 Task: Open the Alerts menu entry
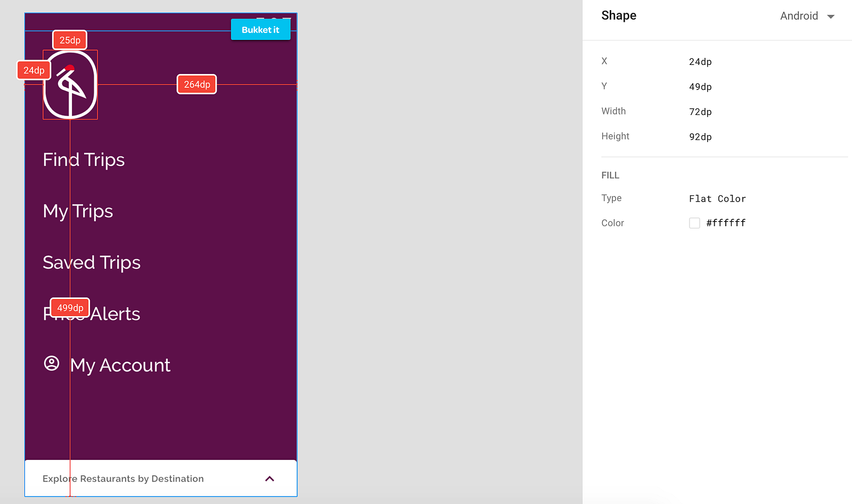(x=92, y=314)
